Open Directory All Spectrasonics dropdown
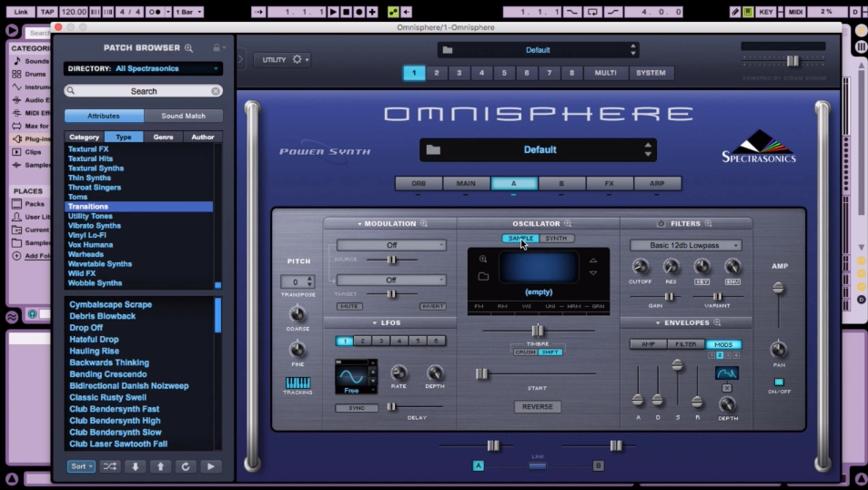Viewport: 868px width, 490px height. (144, 68)
